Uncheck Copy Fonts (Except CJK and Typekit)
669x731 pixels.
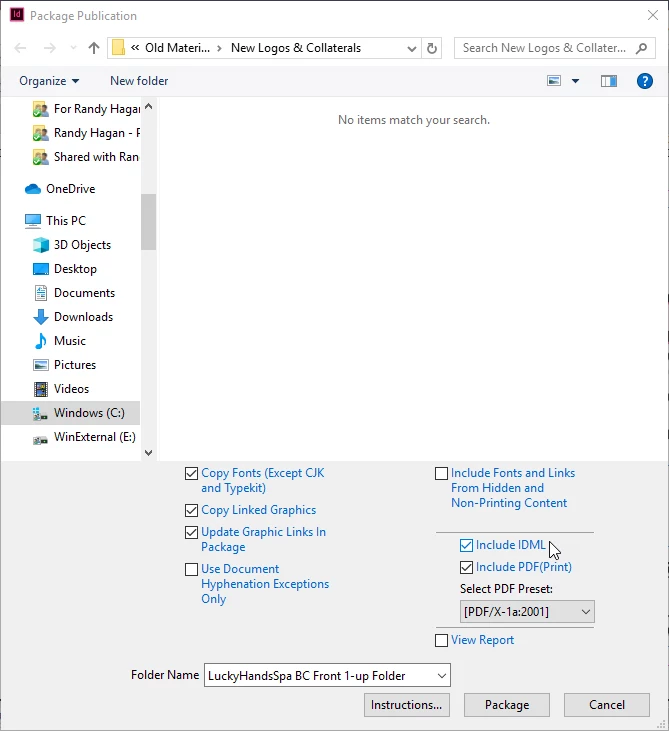(x=191, y=474)
